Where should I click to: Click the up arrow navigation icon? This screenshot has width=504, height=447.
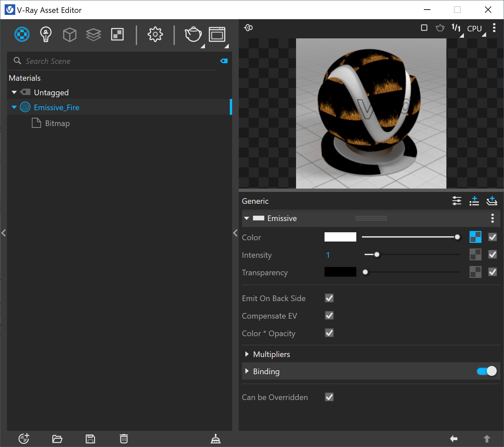pos(487,439)
